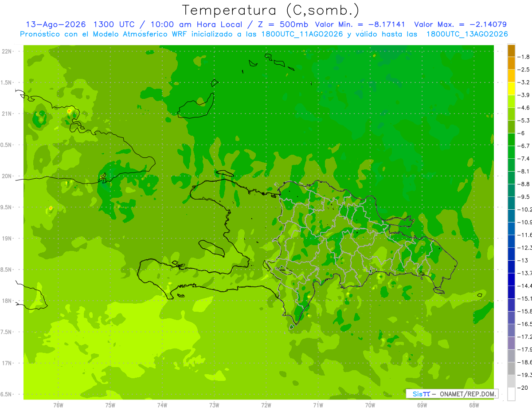Click the -3.2 colorbar label
532x411 pixels.
tap(524, 82)
